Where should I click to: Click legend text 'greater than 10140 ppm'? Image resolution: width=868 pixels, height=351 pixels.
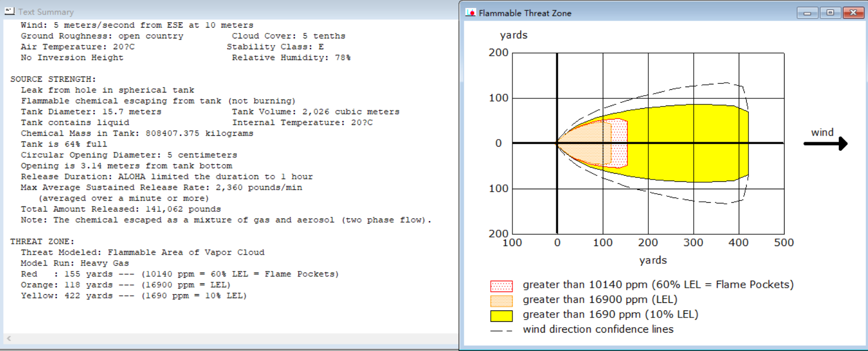point(658,285)
